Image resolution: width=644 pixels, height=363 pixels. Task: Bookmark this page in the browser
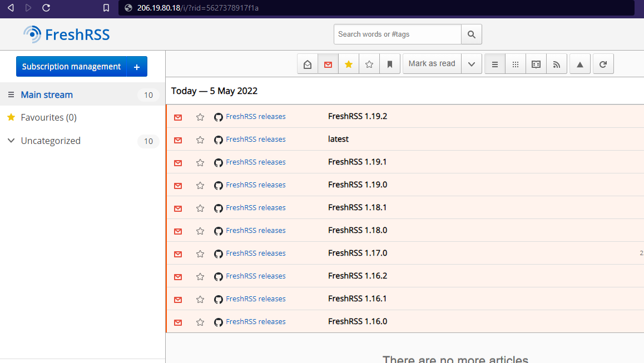[106, 8]
